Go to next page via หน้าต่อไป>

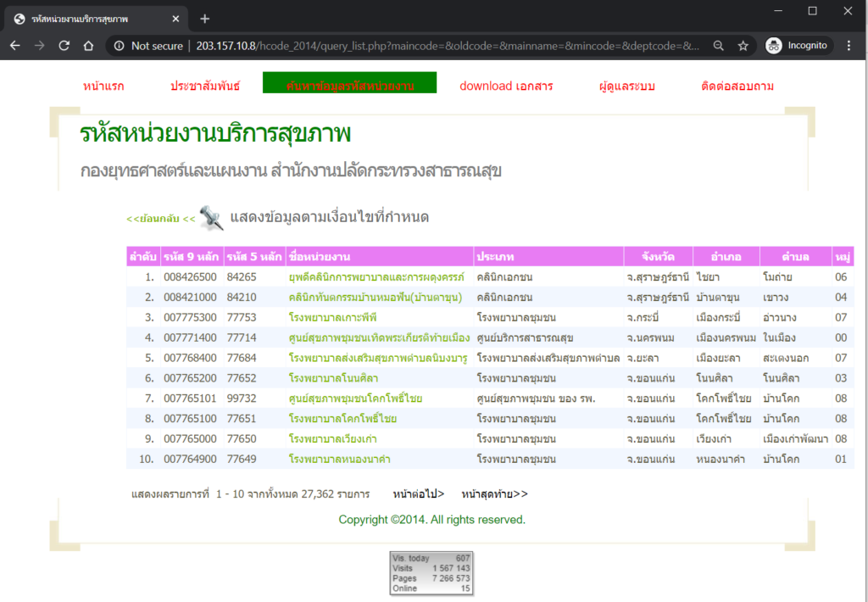419,493
